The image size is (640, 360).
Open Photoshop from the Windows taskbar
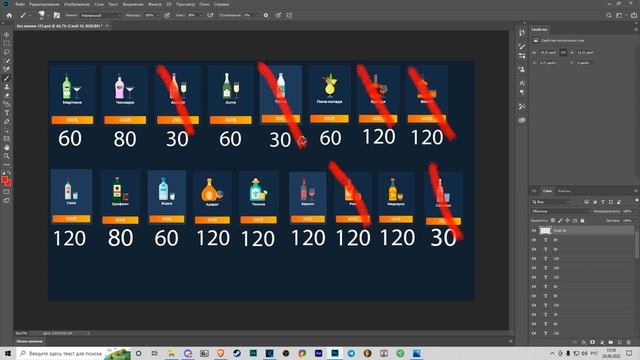[335, 353]
